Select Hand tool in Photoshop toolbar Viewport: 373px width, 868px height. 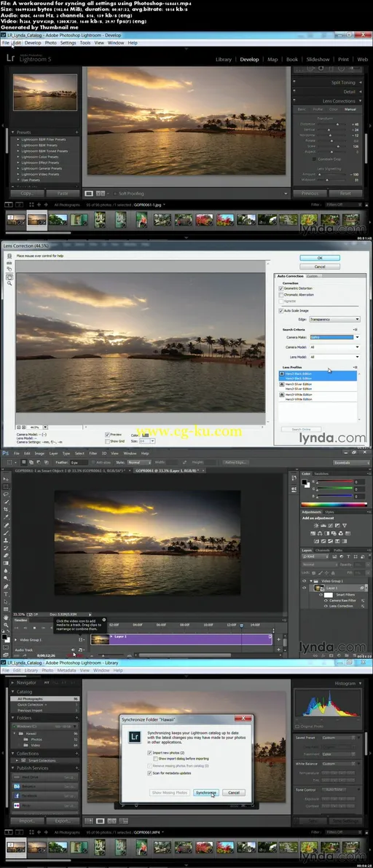7,618
